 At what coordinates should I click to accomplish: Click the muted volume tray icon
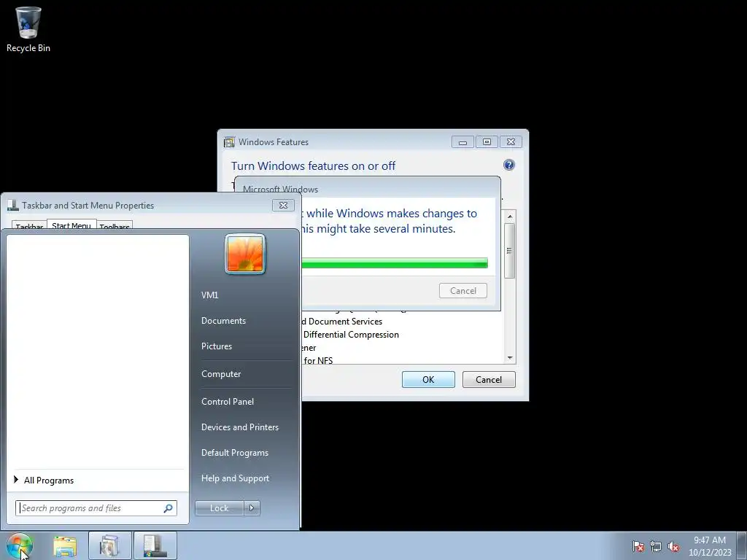pos(673,546)
